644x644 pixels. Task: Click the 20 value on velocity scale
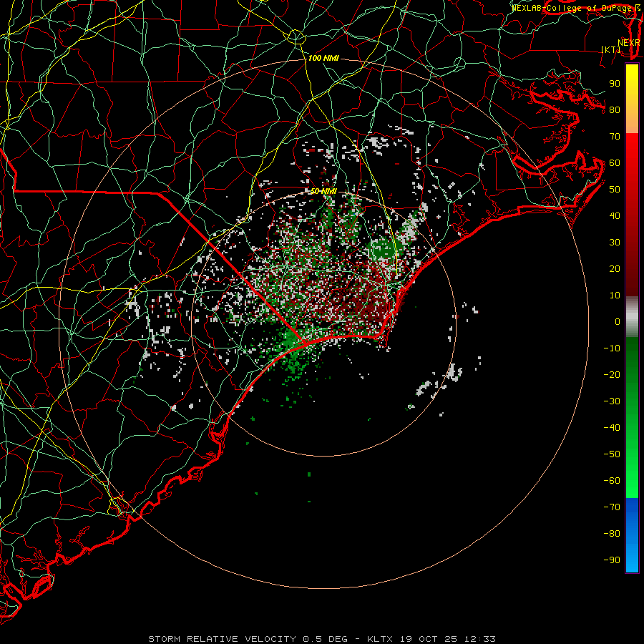[x=615, y=269]
